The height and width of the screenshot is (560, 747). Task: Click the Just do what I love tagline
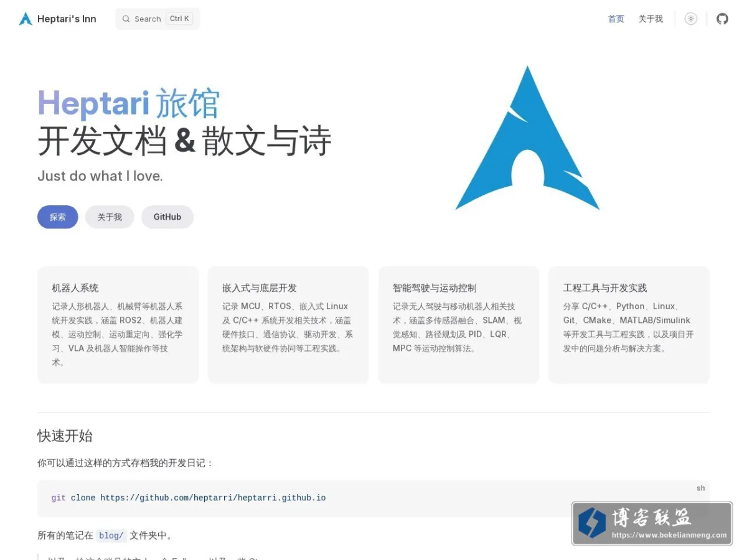pos(100,176)
